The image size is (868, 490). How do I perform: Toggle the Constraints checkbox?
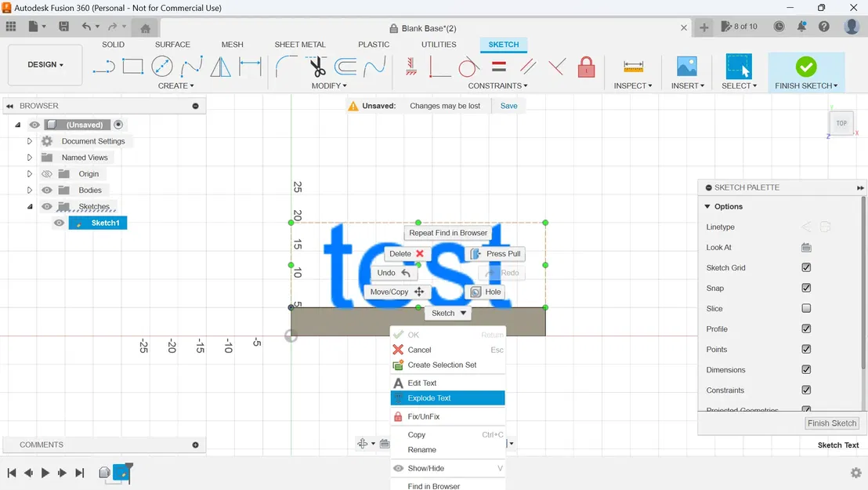pos(806,390)
